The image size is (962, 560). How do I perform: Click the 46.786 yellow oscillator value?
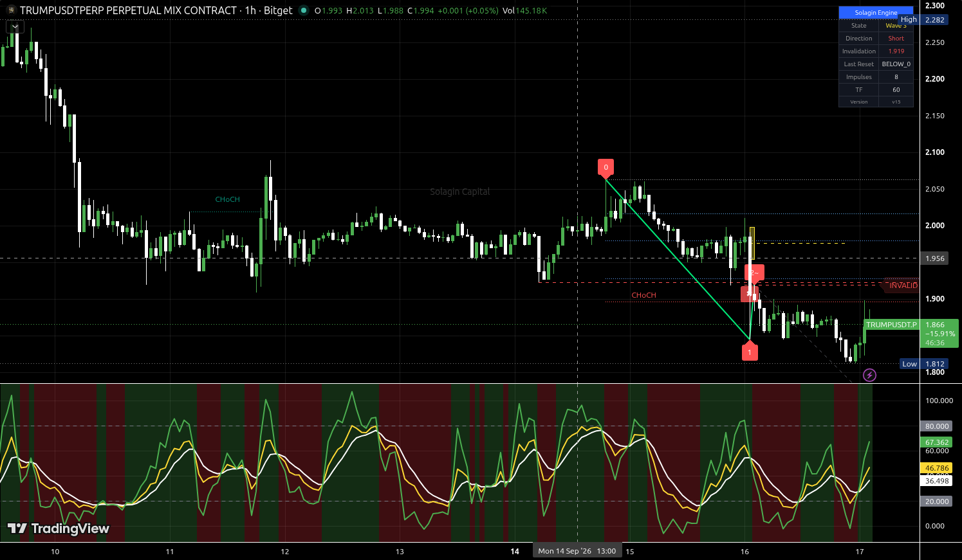(937, 468)
